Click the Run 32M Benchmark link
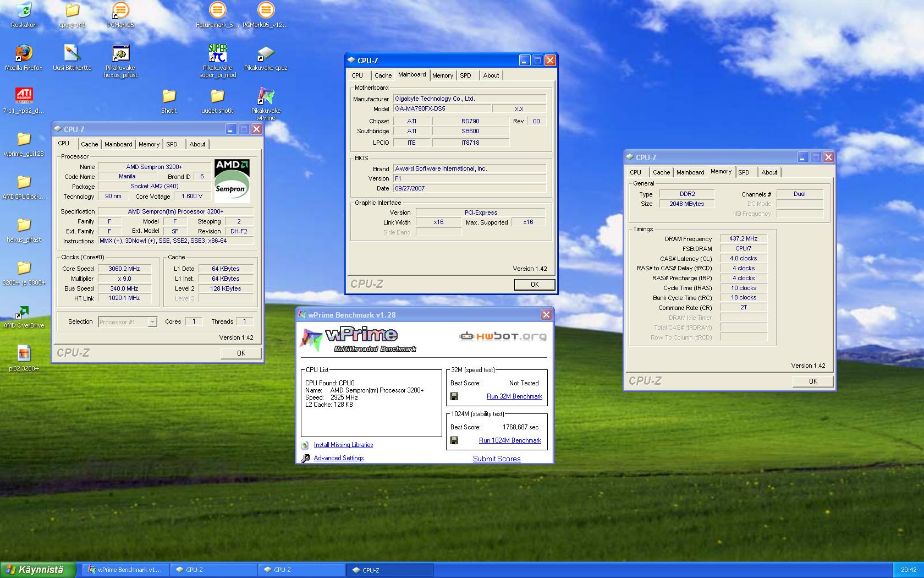 click(x=514, y=396)
